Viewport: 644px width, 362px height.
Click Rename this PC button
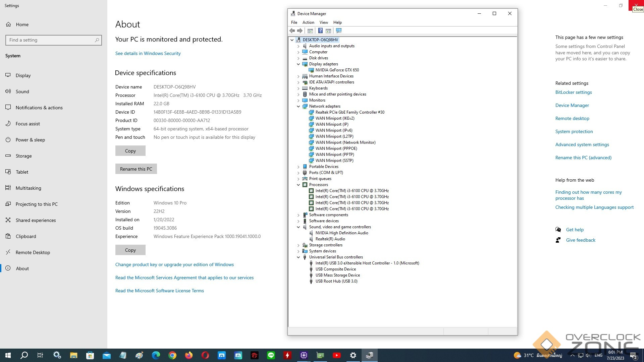(x=136, y=169)
